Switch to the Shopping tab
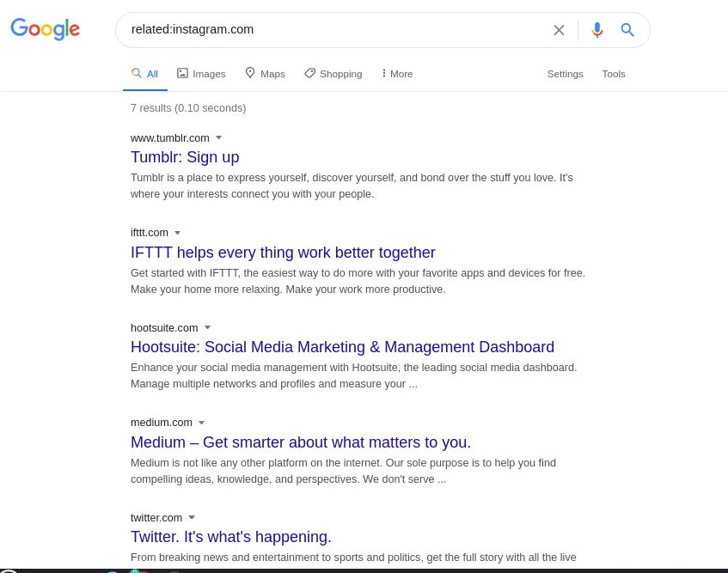The image size is (728, 573). coord(333,74)
